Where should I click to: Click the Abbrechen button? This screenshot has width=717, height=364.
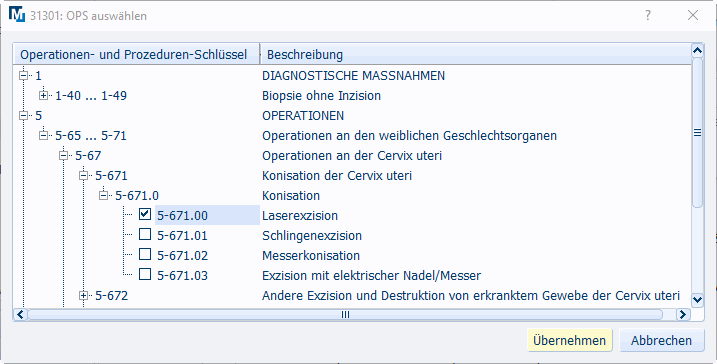tap(661, 340)
